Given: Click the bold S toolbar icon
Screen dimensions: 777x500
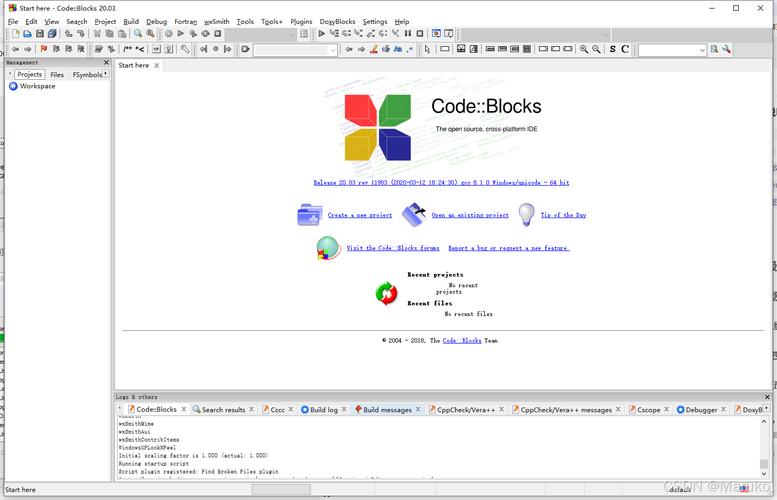Looking at the screenshot, I should (x=613, y=49).
